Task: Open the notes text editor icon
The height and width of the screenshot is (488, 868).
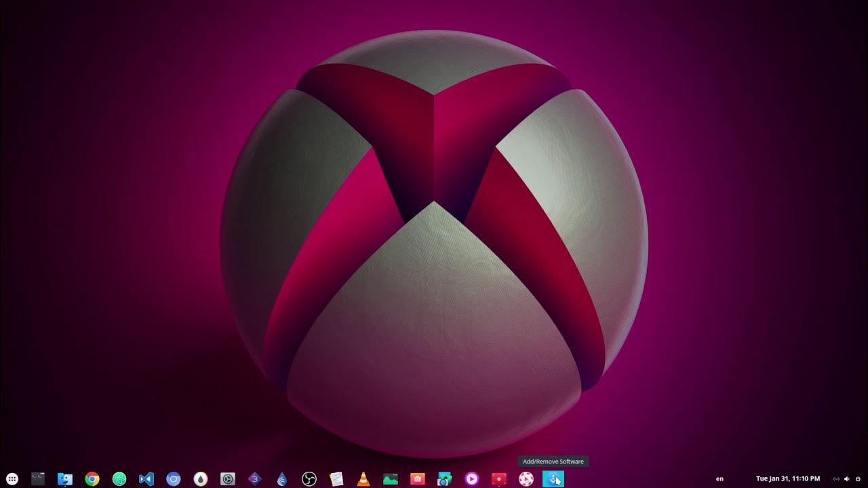Action: pyautogui.click(x=336, y=479)
